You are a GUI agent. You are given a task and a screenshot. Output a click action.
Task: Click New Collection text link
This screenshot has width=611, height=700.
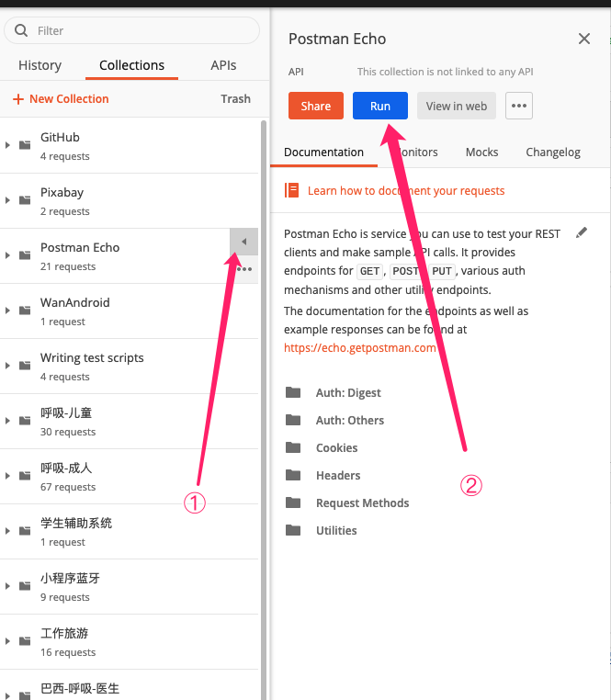coord(69,98)
